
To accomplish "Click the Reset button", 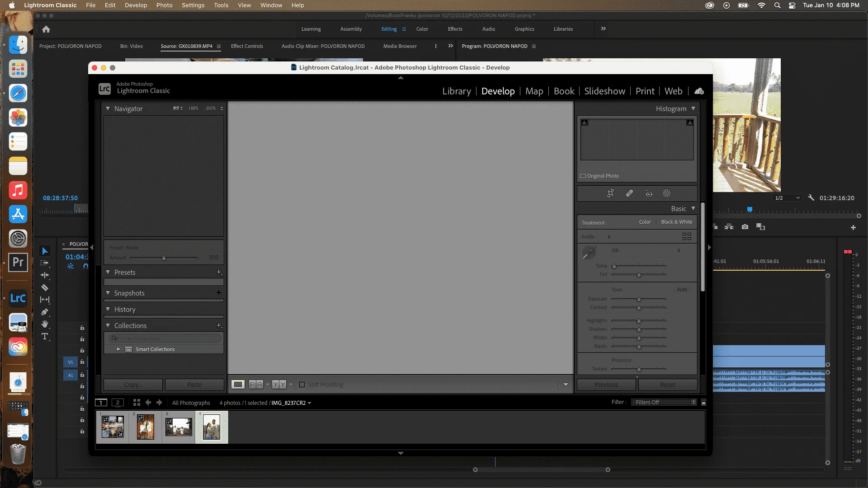I will pyautogui.click(x=668, y=385).
